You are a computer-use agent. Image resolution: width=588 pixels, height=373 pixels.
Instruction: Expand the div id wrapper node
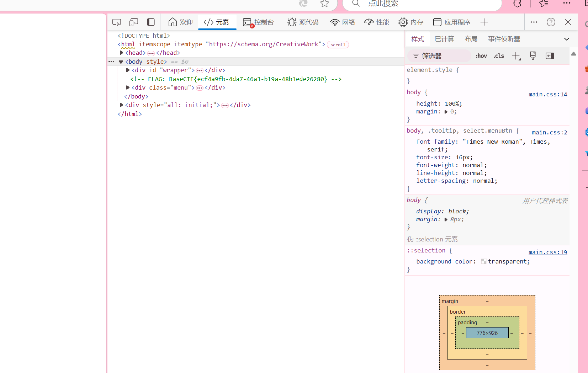[128, 70]
